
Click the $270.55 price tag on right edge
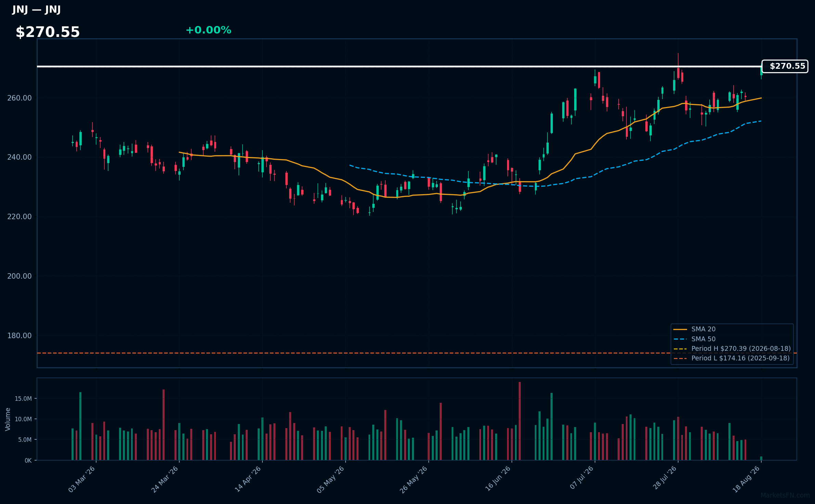[785, 66]
